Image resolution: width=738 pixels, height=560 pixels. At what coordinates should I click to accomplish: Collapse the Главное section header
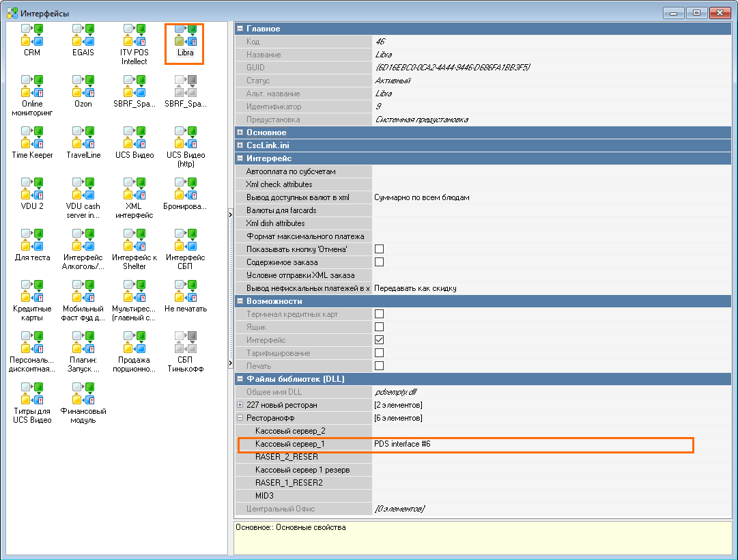click(240, 29)
